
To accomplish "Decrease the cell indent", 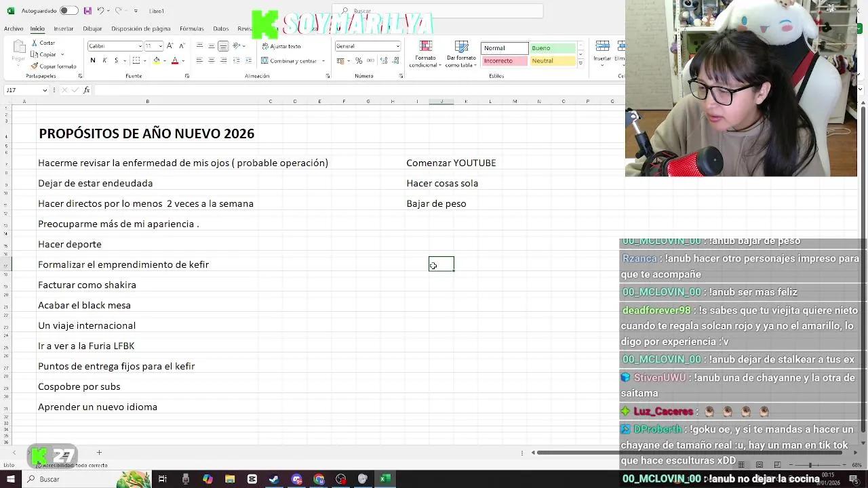I will pos(237,60).
